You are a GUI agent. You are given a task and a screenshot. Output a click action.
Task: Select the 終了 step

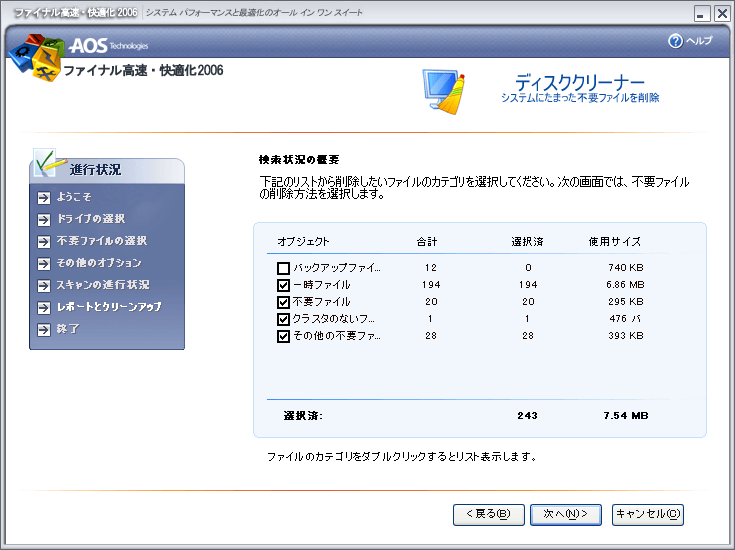[68, 329]
